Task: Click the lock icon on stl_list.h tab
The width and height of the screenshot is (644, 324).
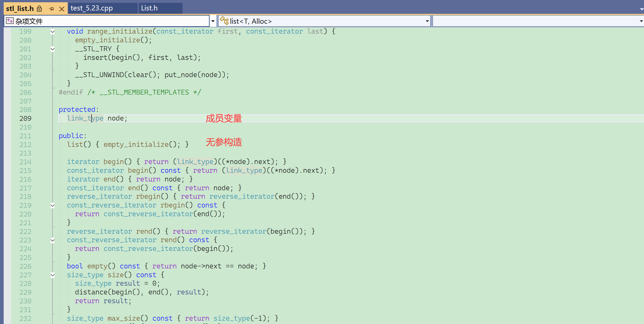Action: (x=39, y=9)
